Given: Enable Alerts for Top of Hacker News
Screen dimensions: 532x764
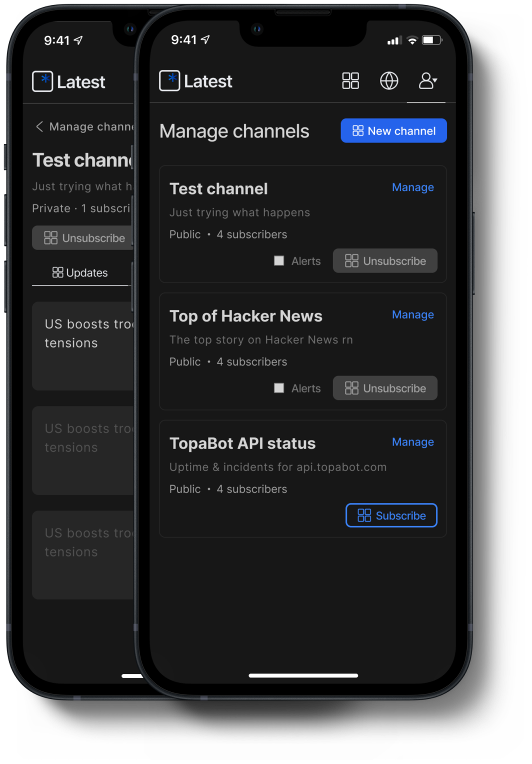Looking at the screenshot, I should [x=279, y=388].
